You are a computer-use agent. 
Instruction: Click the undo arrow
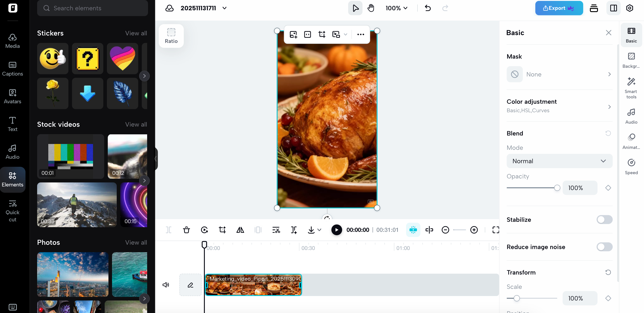428,8
